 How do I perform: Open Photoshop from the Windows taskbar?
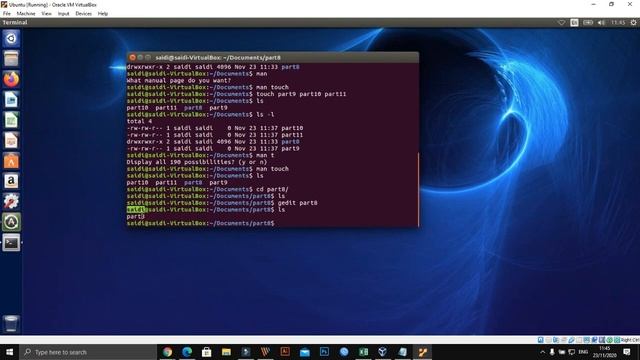(324, 352)
